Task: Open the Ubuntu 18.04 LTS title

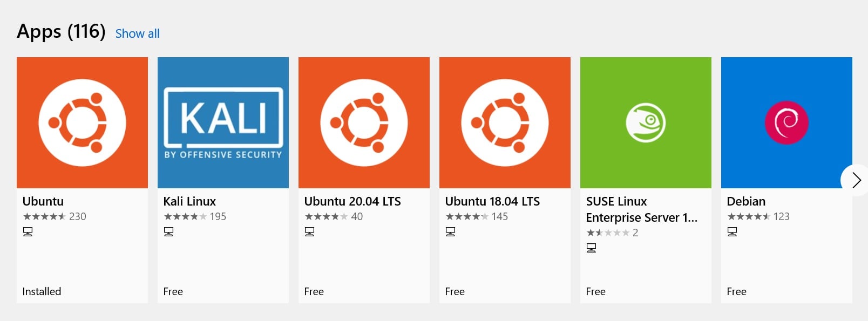Action: [492, 201]
